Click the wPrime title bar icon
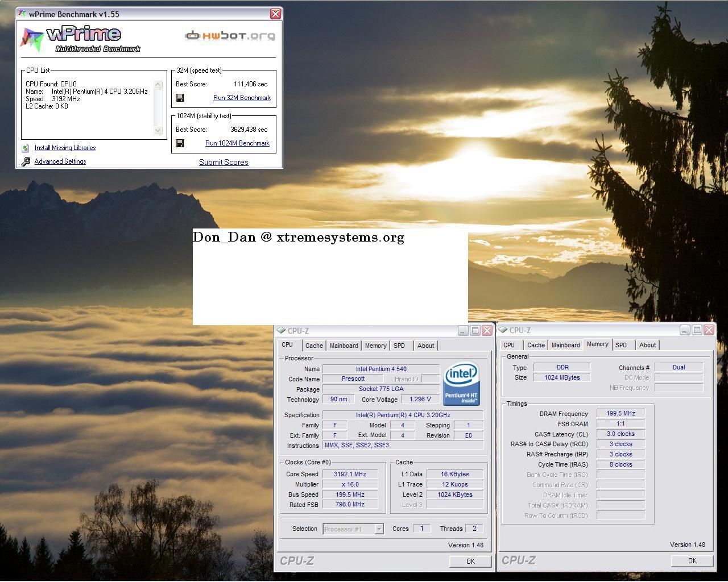The width and height of the screenshot is (728, 582). 22,14
